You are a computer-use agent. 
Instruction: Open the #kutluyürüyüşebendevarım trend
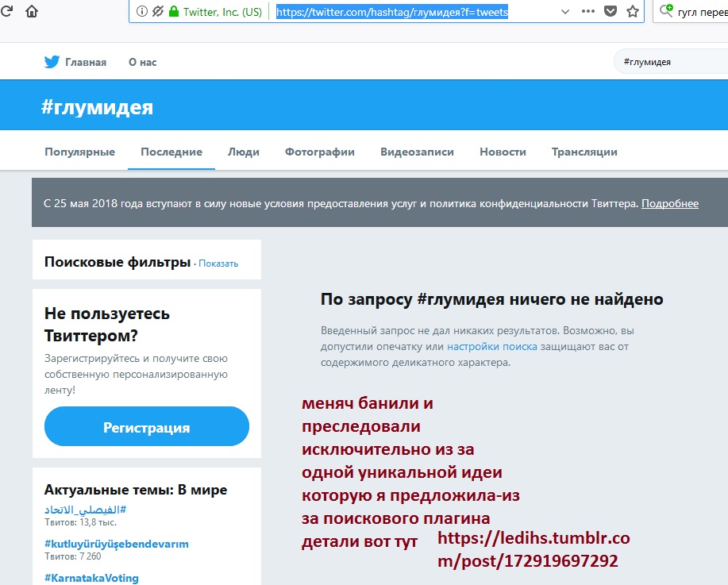point(117,545)
